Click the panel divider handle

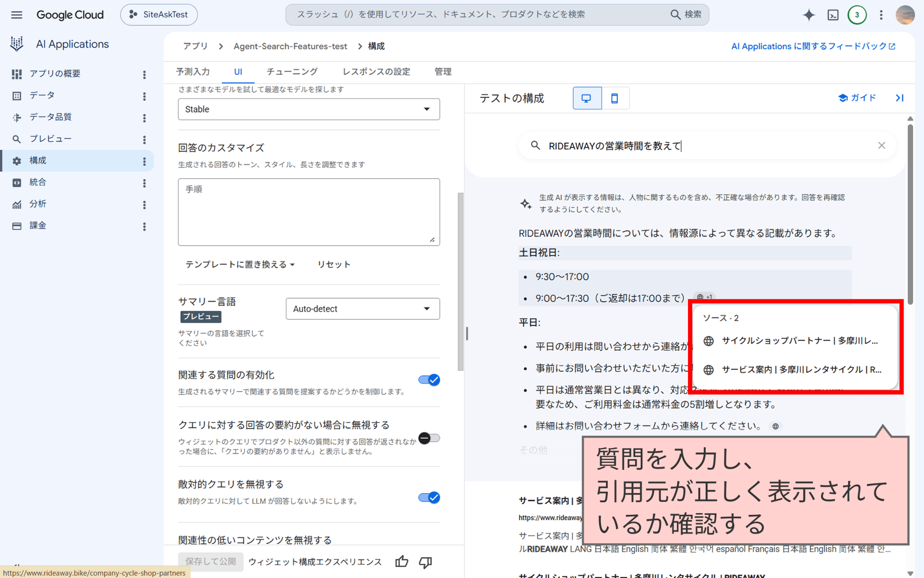[x=467, y=334]
